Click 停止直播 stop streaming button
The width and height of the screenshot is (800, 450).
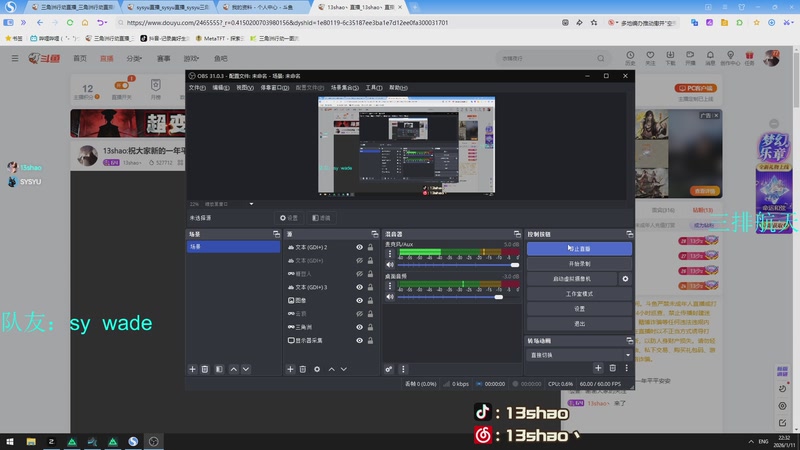click(579, 249)
